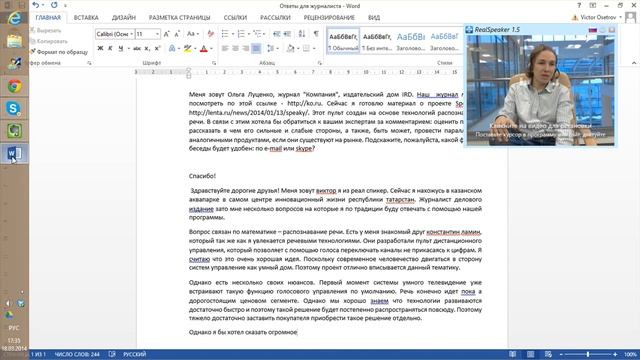Open Text Effects glowing A button

pos(172,49)
